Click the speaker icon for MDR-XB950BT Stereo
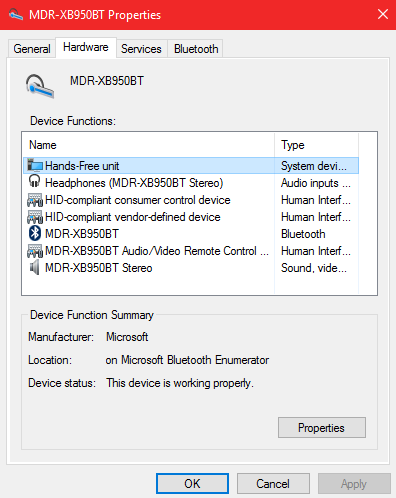This screenshot has width=396, height=498. coord(34,268)
